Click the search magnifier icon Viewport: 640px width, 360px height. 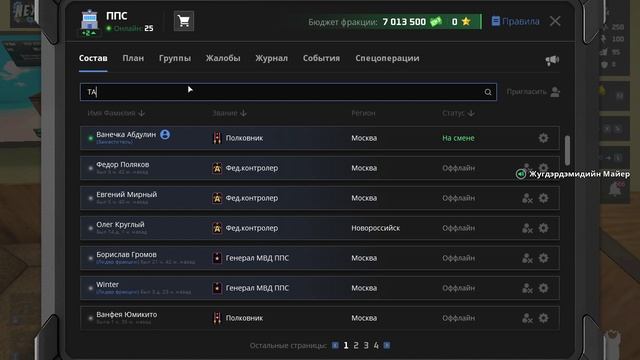(x=488, y=92)
